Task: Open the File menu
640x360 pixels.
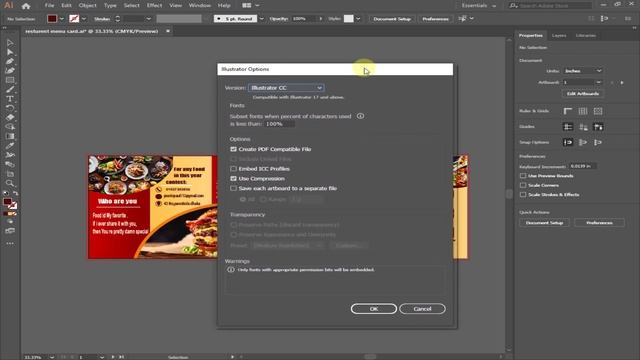Action: point(49,5)
